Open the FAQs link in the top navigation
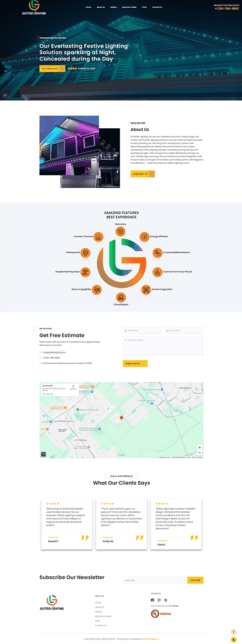The image size is (242, 644). tap(144, 7)
